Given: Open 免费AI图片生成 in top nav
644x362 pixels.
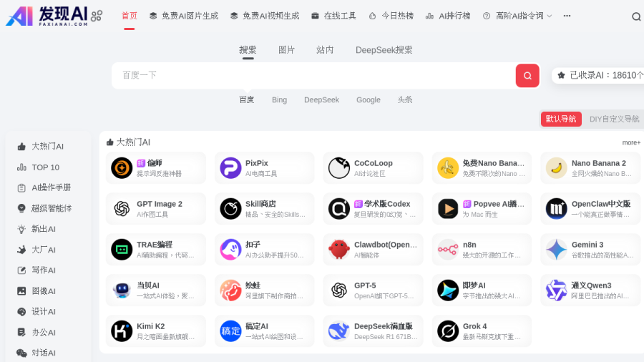Looking at the screenshot, I should coord(184,16).
